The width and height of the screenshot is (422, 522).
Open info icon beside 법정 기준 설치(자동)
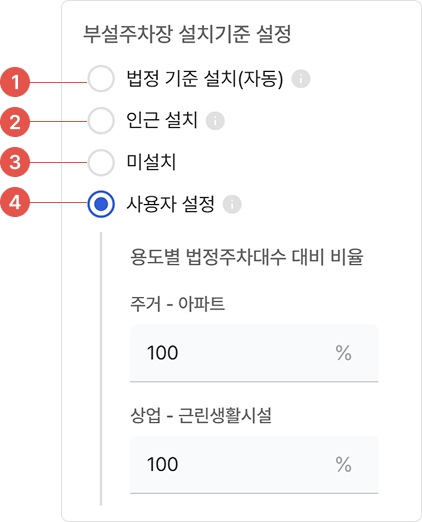[301, 79]
